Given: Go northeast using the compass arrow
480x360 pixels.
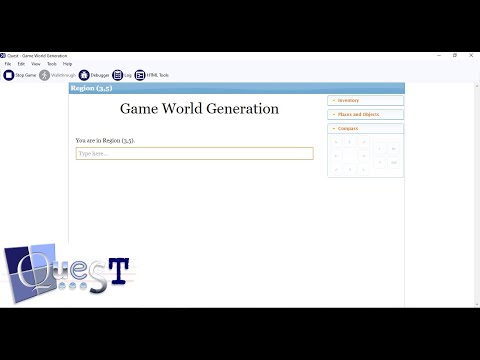Looking at the screenshot, I should pyautogui.click(x=364, y=142).
